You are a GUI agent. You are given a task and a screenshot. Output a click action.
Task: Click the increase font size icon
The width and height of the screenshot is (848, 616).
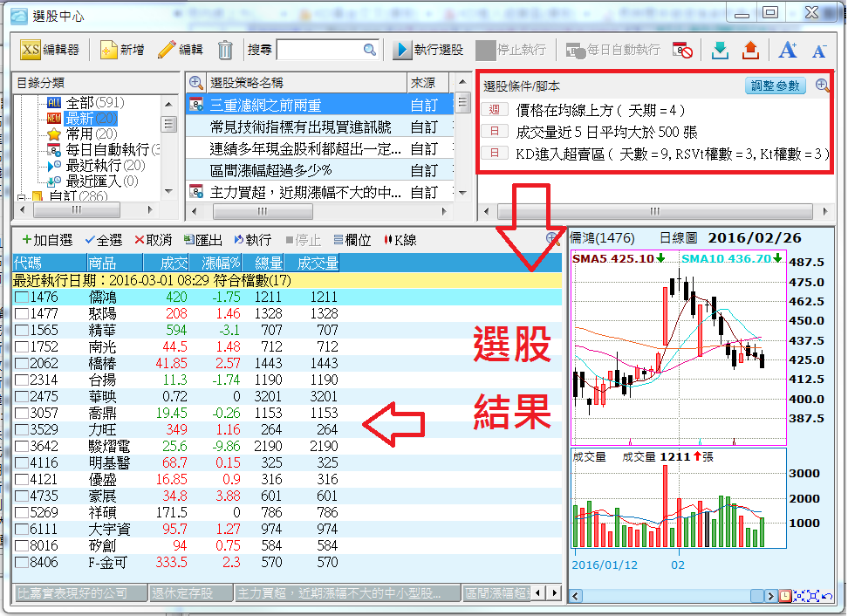(788, 50)
